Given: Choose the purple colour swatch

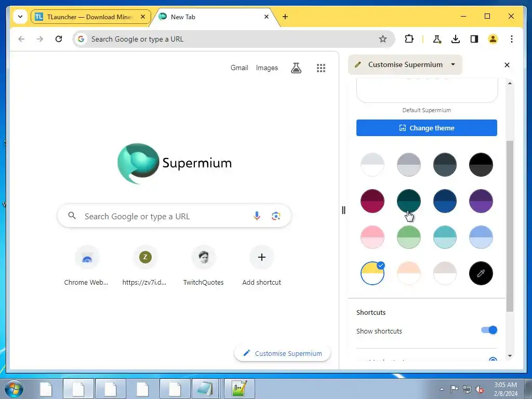Looking at the screenshot, I should [x=481, y=201].
